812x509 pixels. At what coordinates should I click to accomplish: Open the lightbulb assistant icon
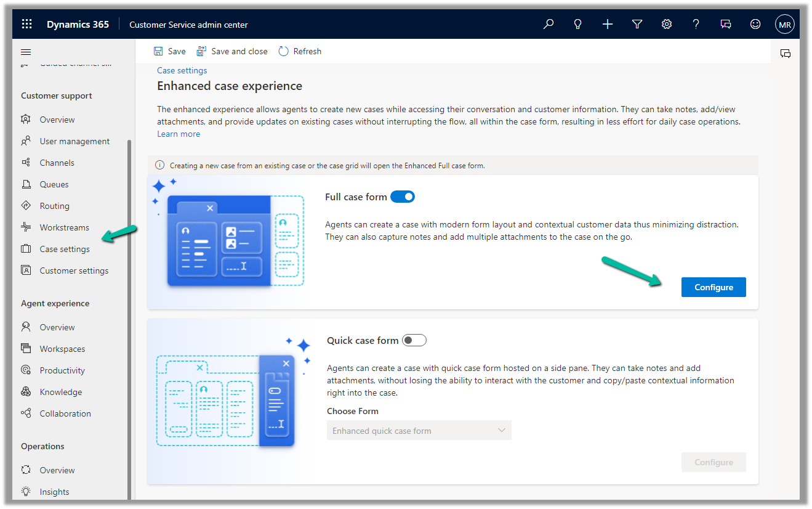(x=577, y=24)
